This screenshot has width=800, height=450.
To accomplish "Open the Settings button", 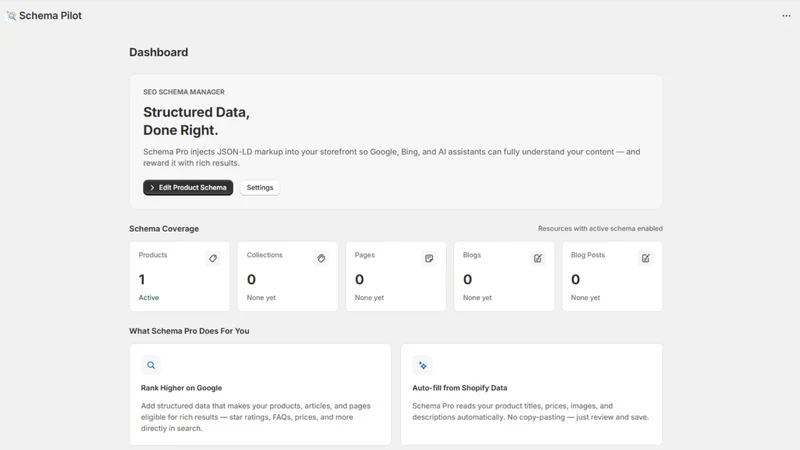I will tap(260, 188).
